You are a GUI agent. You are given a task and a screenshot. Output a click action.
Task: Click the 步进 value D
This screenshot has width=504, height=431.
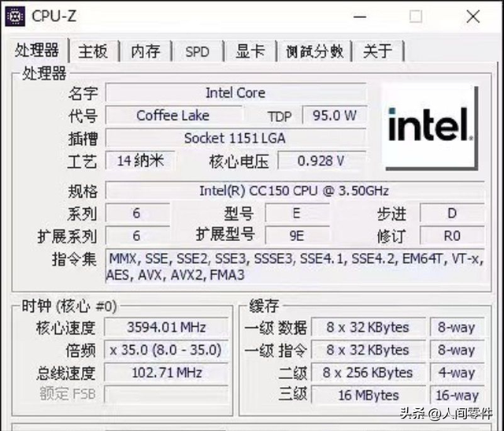(452, 214)
